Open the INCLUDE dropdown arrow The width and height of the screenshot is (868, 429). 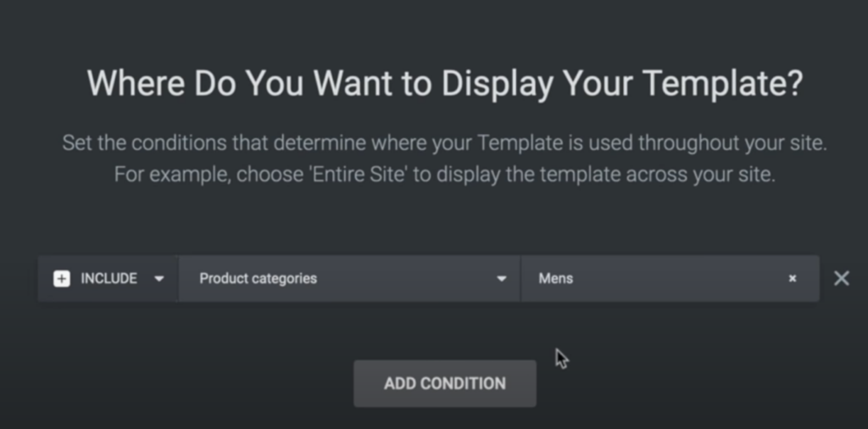click(159, 278)
